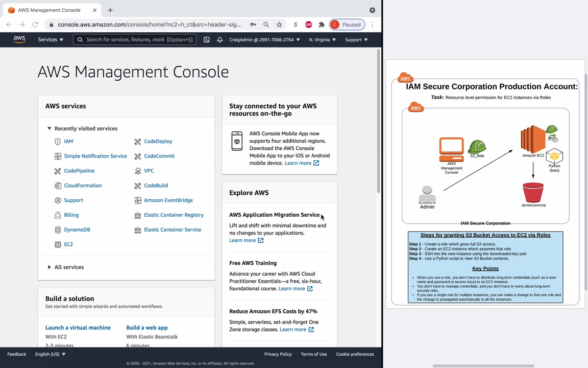The height and width of the screenshot is (368, 588).
Task: Reload the page with the refresh icon
Action: (x=35, y=25)
